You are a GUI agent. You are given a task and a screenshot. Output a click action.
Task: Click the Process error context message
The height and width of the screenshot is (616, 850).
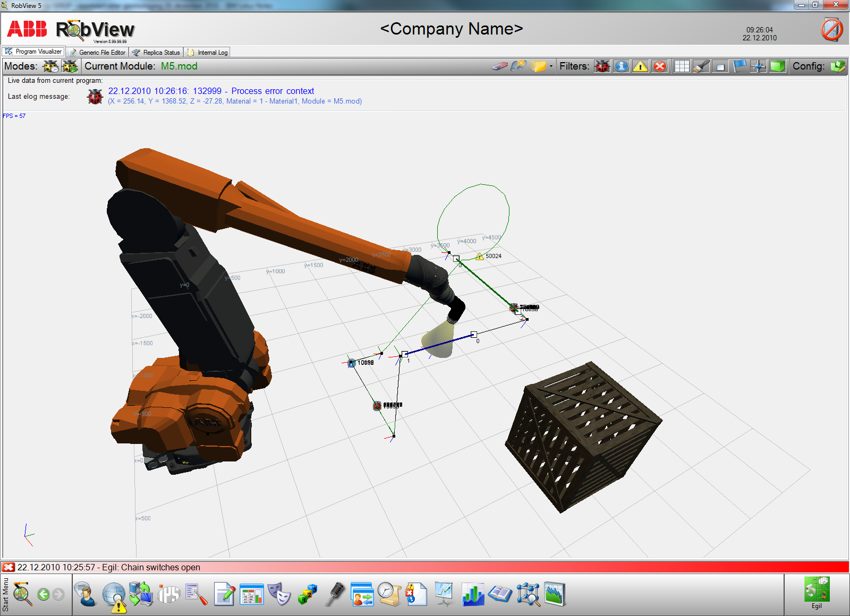pyautogui.click(x=273, y=91)
